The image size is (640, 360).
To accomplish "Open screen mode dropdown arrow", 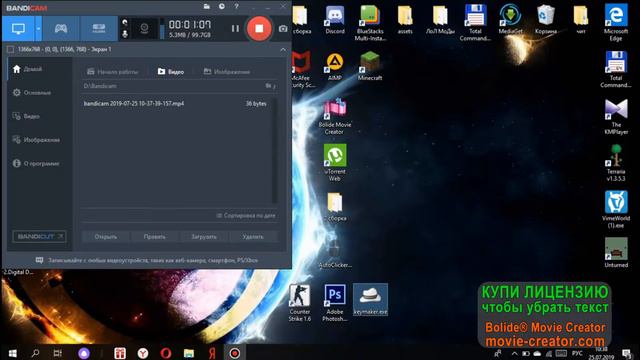I will coord(38,29).
